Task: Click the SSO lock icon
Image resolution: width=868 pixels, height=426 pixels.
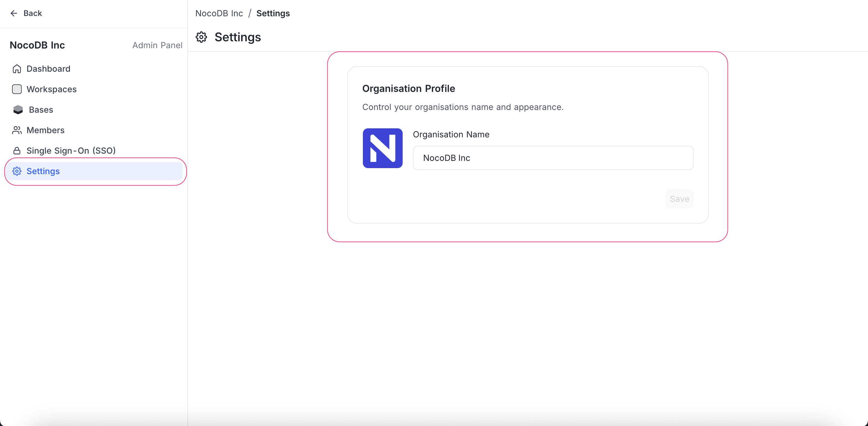Action: pos(17,151)
